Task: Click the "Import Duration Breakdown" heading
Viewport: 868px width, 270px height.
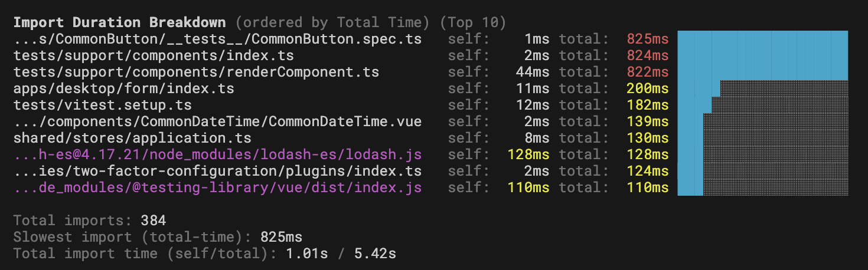Action: pos(119,23)
